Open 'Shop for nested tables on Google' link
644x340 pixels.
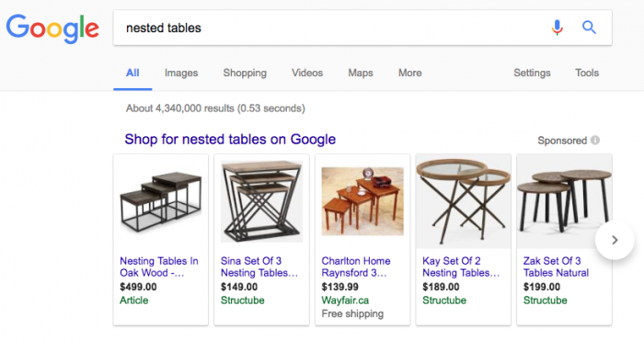coord(230,140)
